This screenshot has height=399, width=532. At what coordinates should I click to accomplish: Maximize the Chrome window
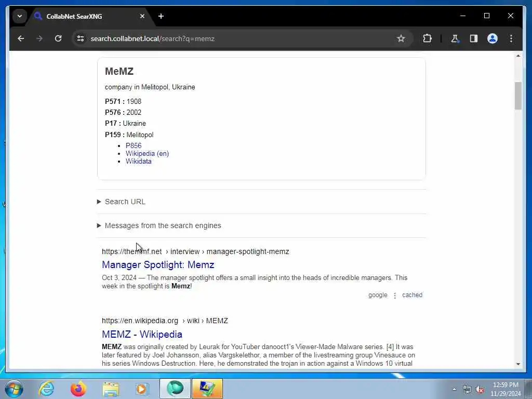pos(486,16)
